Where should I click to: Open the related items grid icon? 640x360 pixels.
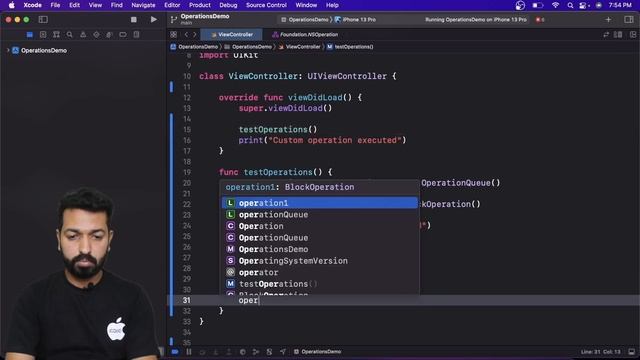[173, 35]
